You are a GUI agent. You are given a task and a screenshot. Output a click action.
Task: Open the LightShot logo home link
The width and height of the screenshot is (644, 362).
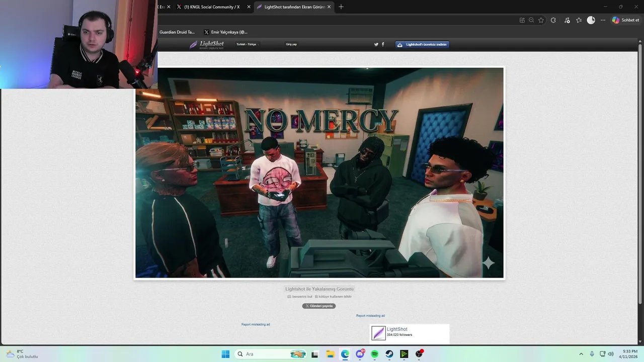tap(207, 45)
